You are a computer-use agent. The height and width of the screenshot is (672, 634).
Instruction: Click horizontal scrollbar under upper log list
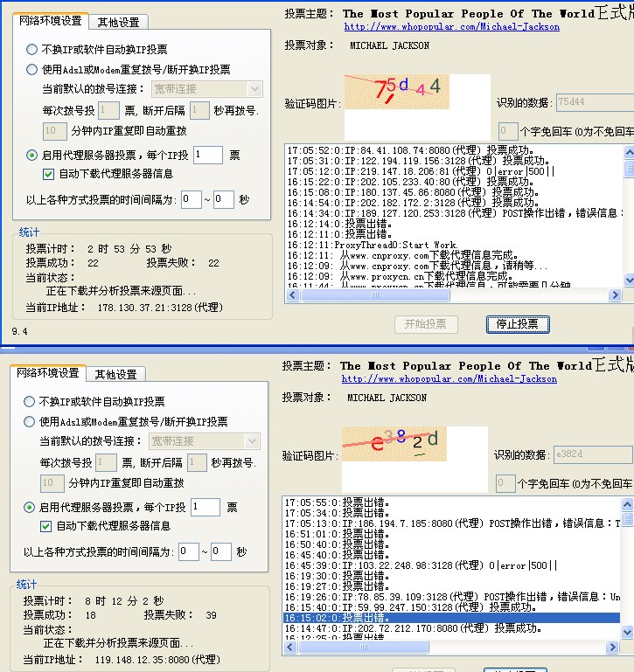(455, 295)
